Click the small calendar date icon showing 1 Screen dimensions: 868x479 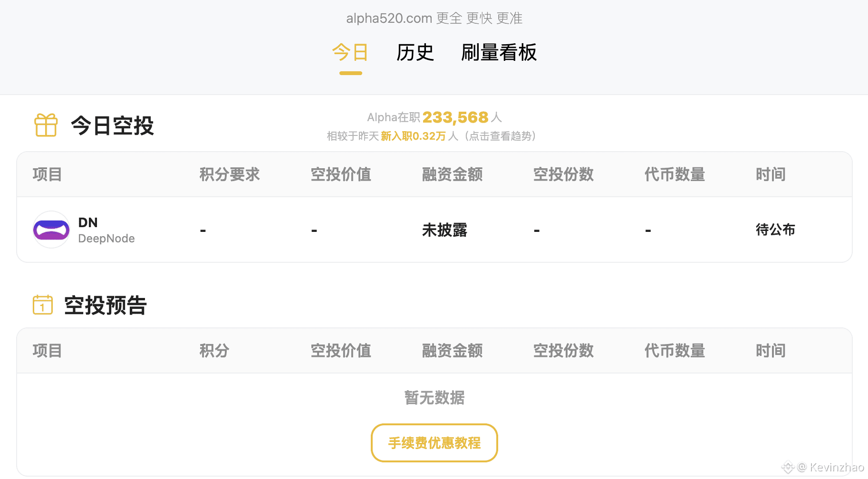42,305
